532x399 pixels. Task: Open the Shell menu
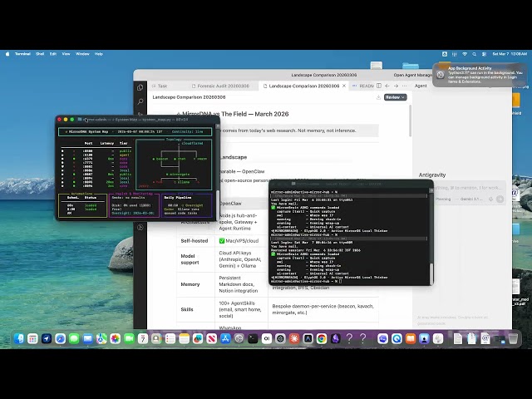pyautogui.click(x=40, y=54)
